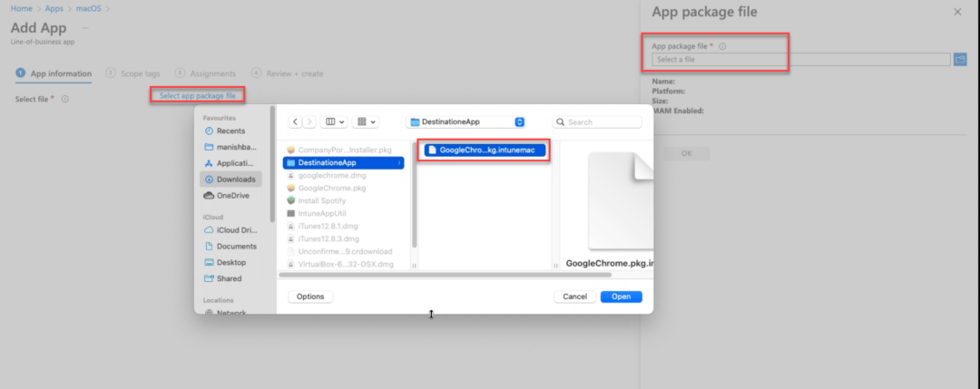Expand DestinationeApp folder chevron
The image size is (980, 389).
[399, 163]
